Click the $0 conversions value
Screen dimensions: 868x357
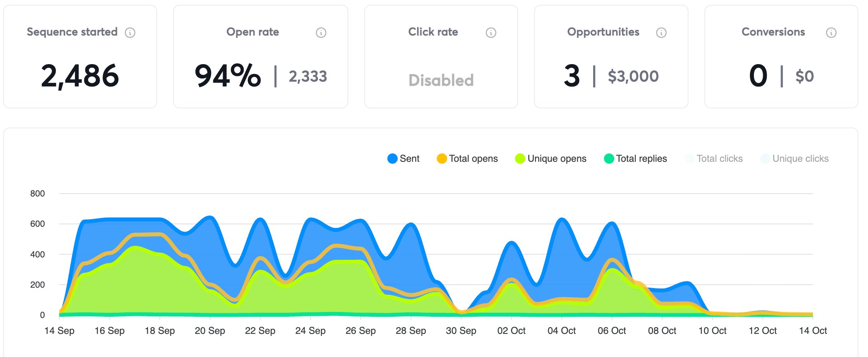pos(805,76)
